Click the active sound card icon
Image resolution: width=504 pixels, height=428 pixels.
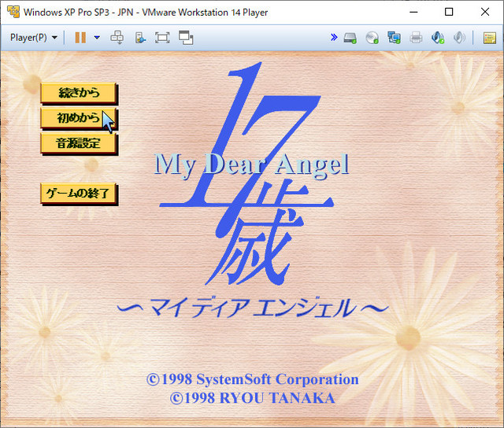click(438, 38)
